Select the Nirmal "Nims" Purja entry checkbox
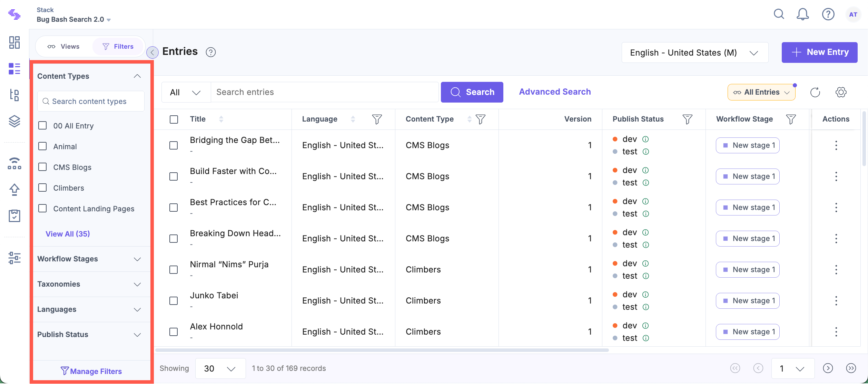This screenshot has height=384, width=868. 174,270
